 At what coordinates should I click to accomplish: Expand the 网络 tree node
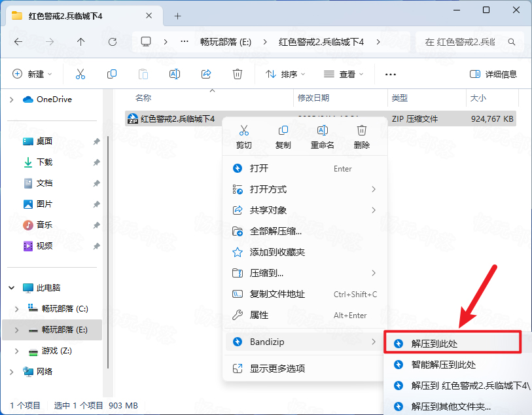coord(12,372)
